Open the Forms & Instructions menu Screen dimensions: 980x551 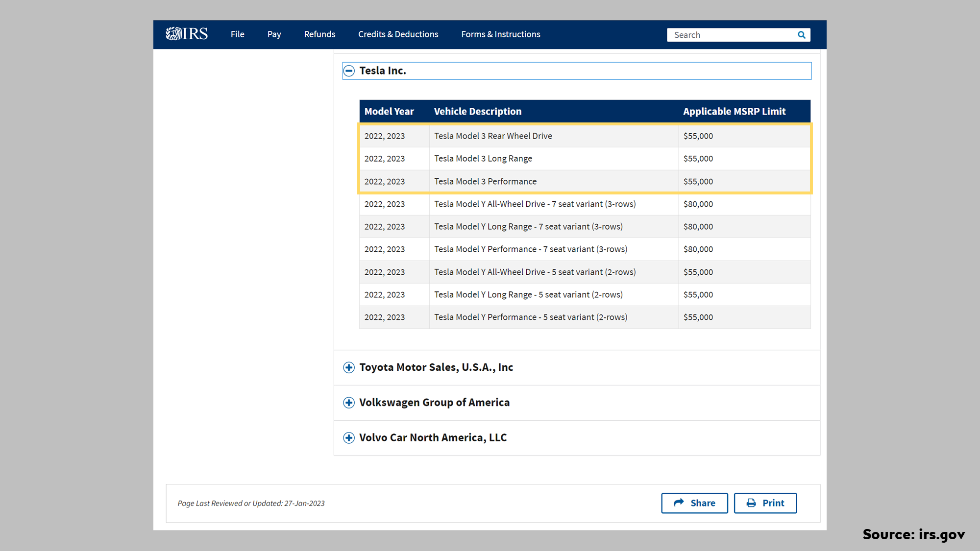pyautogui.click(x=501, y=34)
